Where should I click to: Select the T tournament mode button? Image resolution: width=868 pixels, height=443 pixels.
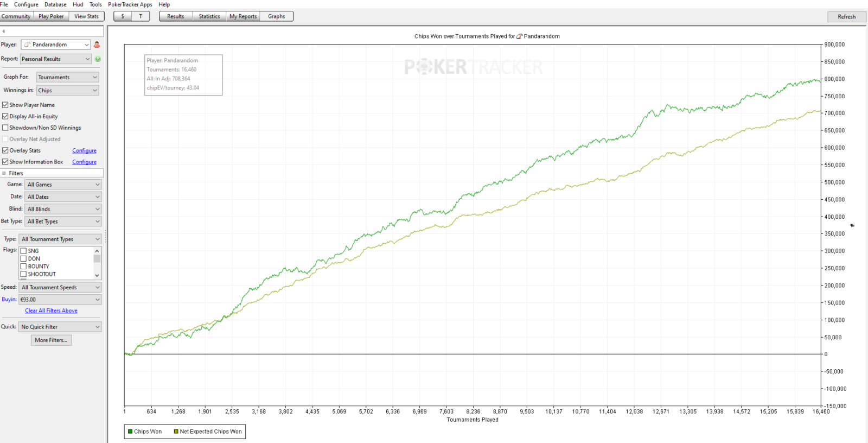141,16
